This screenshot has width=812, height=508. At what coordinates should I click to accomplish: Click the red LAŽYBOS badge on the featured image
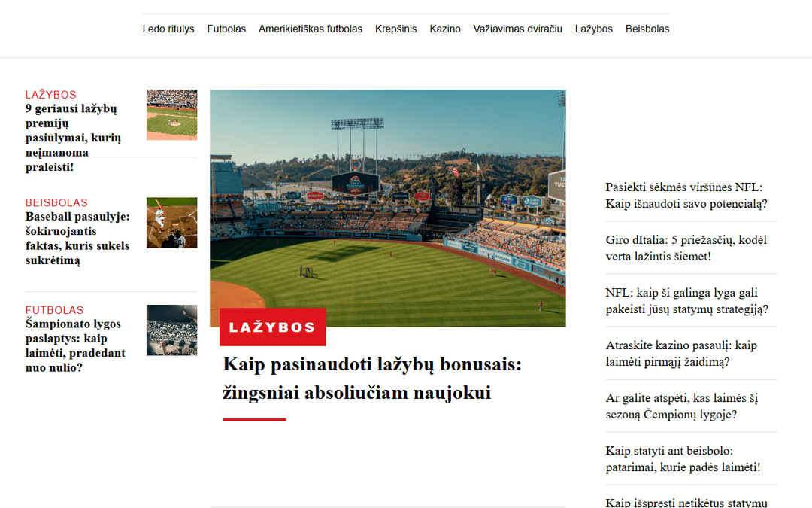click(x=272, y=327)
